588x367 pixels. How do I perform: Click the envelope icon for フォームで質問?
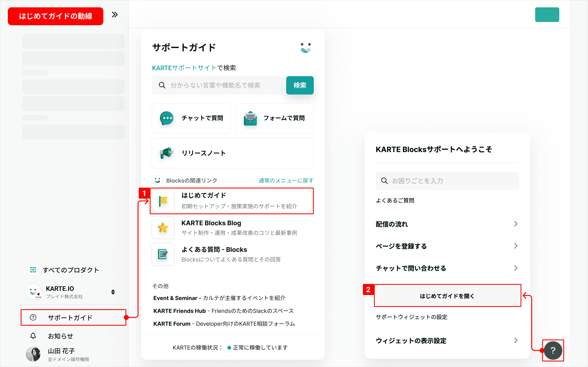pyautogui.click(x=250, y=118)
